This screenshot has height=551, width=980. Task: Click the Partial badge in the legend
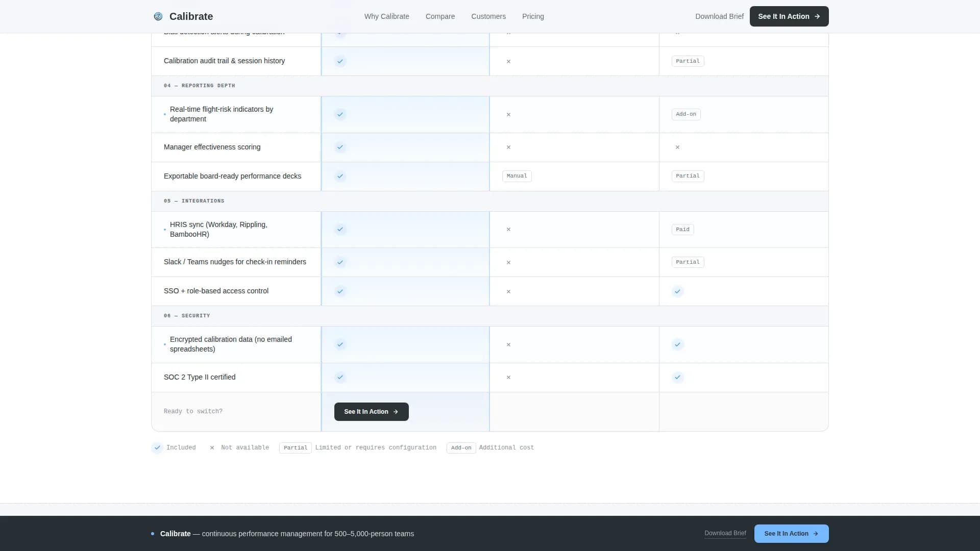click(x=296, y=448)
